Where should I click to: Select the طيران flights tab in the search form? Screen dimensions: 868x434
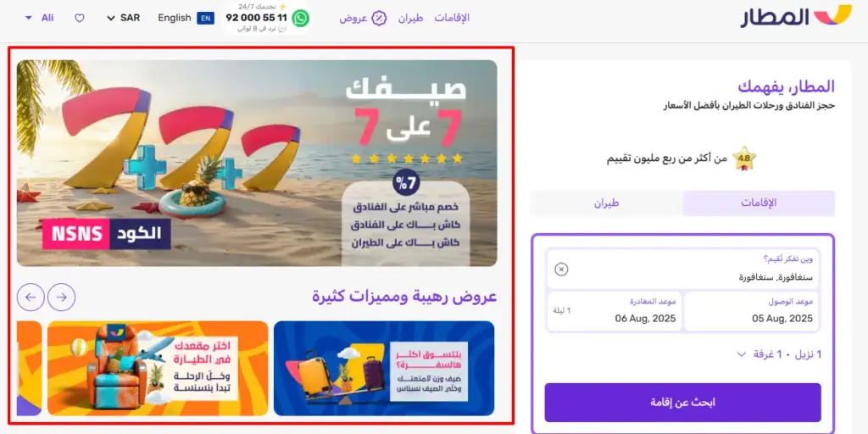coord(607,203)
